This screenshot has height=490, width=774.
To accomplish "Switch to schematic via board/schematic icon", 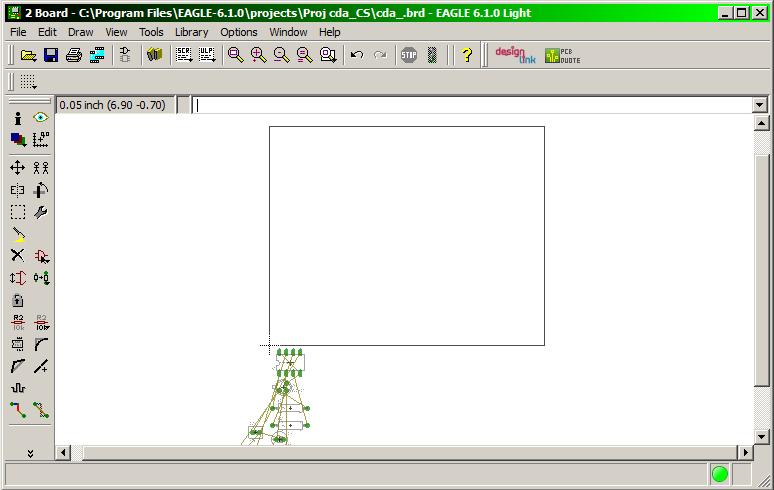I will (124, 55).
